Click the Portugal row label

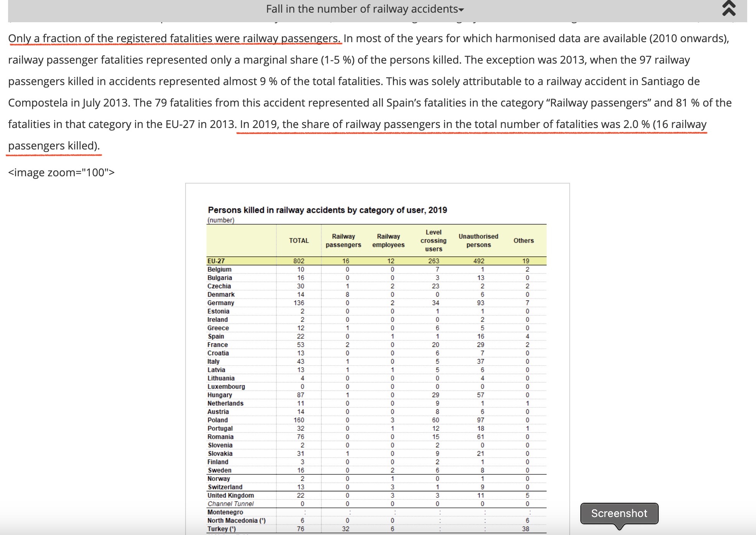pos(220,428)
